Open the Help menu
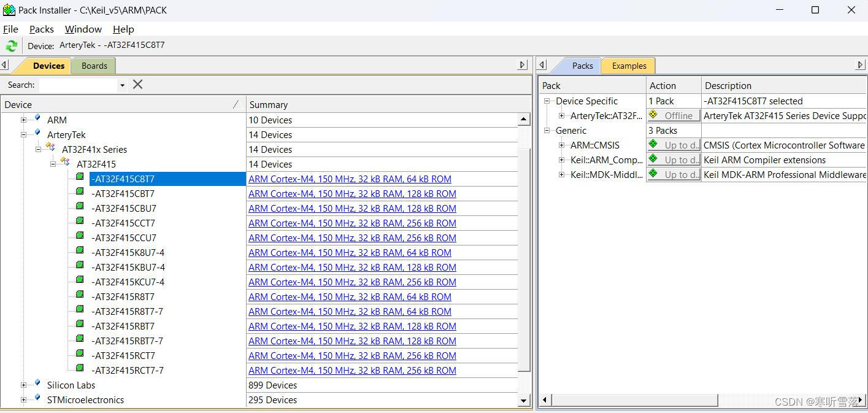 [x=123, y=29]
